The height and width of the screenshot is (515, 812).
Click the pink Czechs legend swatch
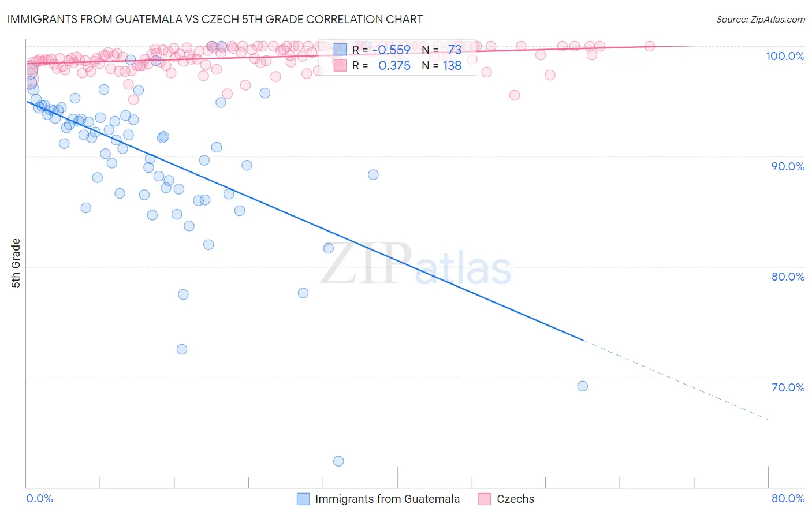point(485,499)
